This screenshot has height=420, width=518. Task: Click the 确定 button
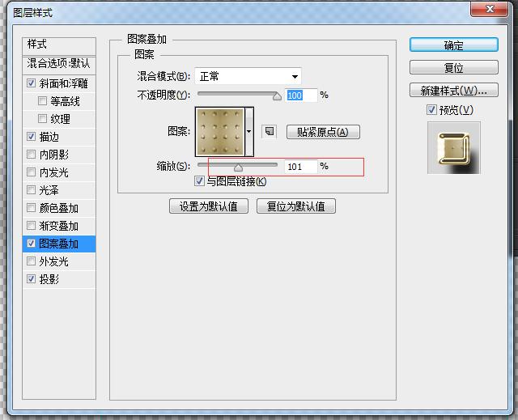tap(454, 45)
